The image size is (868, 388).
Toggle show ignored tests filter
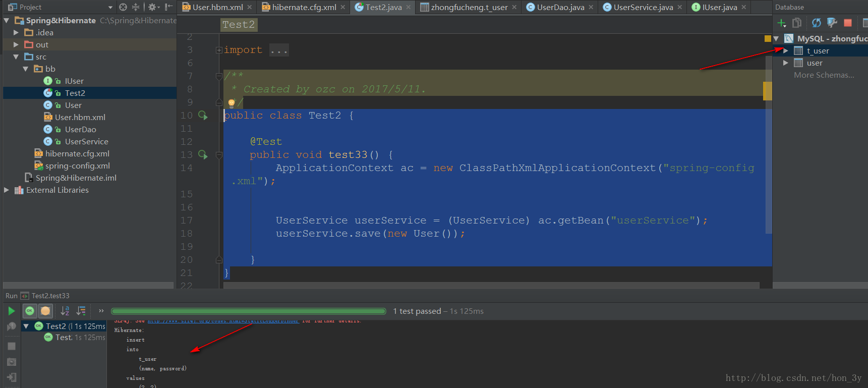coord(45,311)
